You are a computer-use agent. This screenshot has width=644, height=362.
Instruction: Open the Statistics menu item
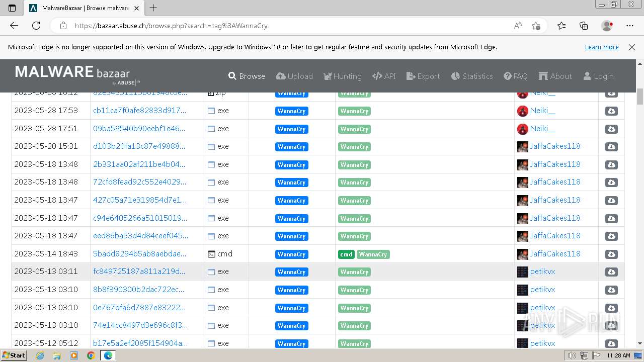472,76
